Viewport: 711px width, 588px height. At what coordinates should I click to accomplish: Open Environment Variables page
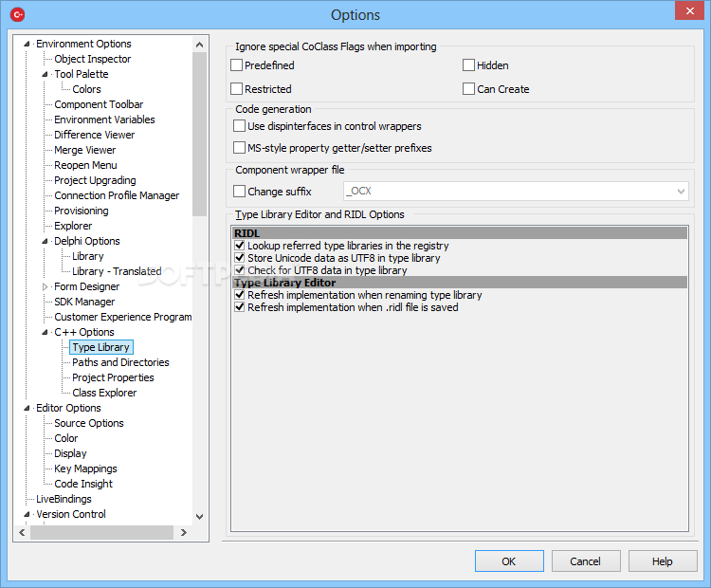[104, 119]
